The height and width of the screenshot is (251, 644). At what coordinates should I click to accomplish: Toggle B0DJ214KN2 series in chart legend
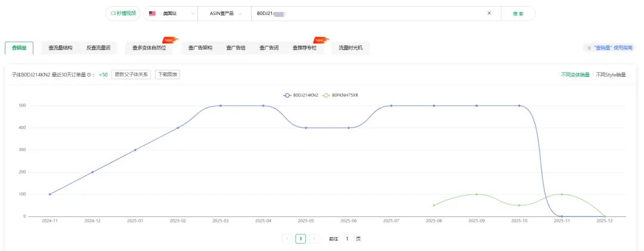(x=302, y=95)
